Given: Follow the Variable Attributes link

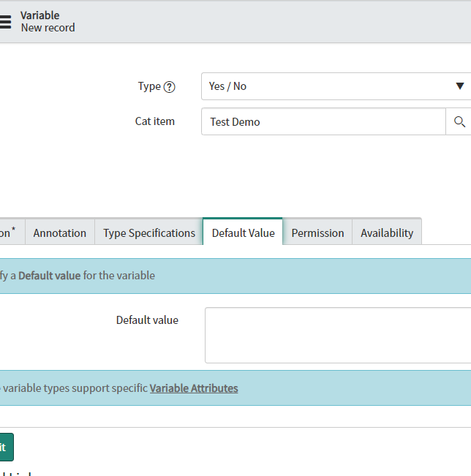Looking at the screenshot, I should point(194,388).
